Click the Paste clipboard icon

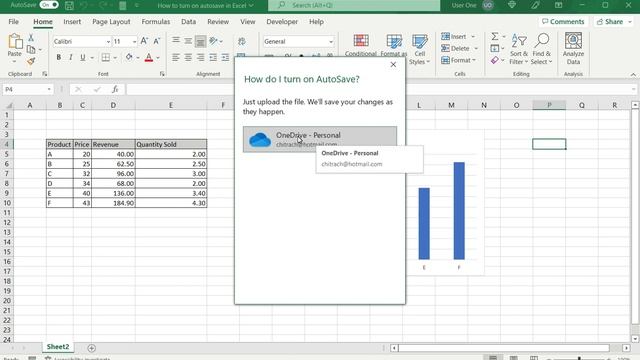click(15, 42)
